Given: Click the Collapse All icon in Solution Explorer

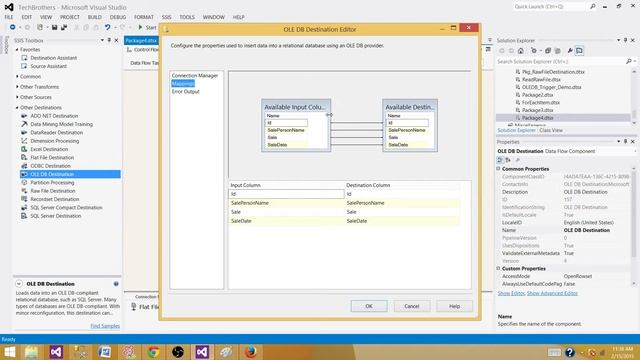Looking at the screenshot, I should (548, 51).
